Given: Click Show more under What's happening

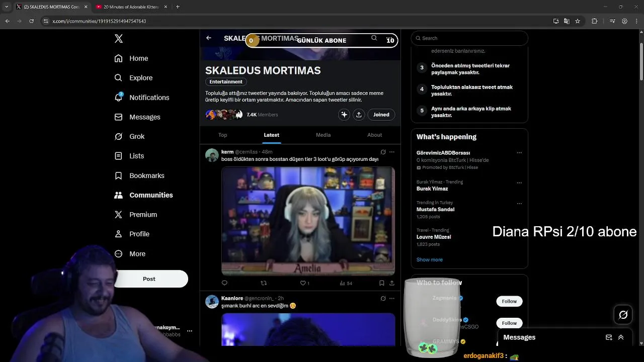Looking at the screenshot, I should [x=430, y=260].
